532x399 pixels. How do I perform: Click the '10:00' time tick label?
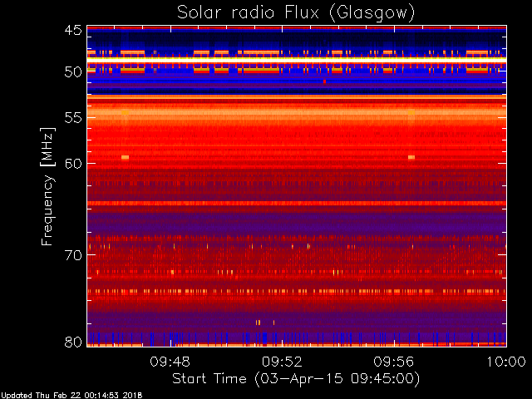[x=506, y=362]
